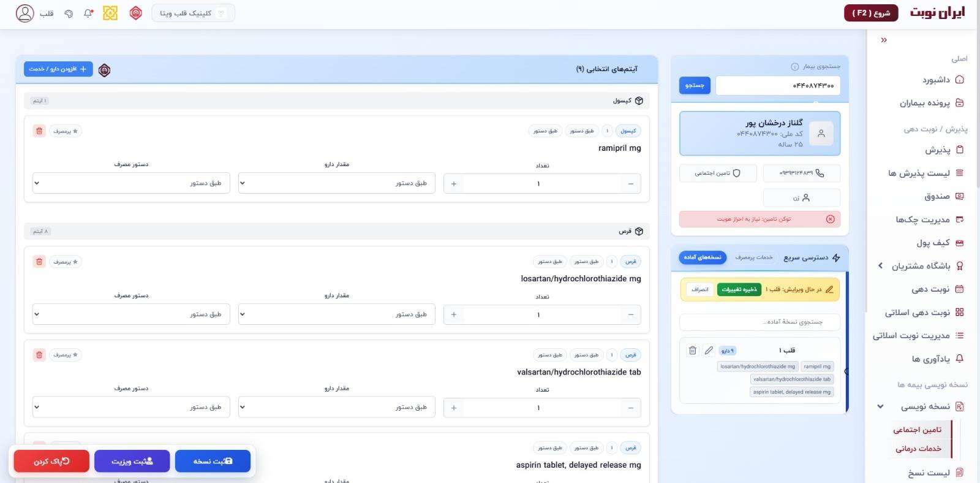Open صندوق from the sidebar

tap(944, 196)
